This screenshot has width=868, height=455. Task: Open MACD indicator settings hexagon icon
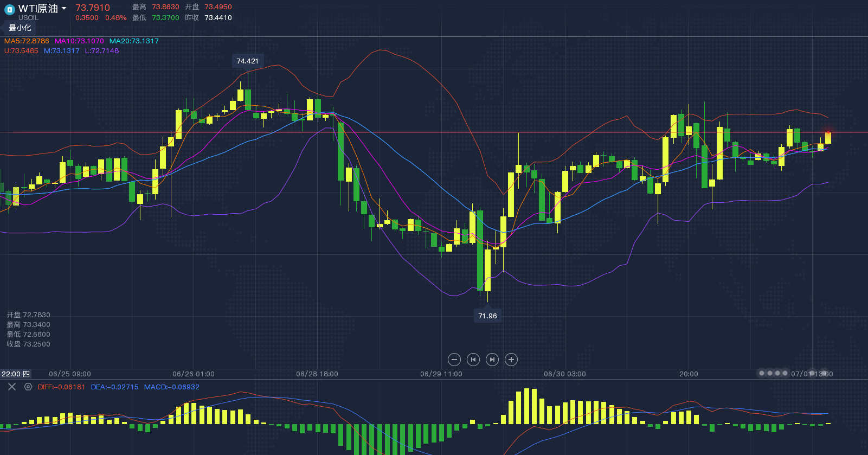click(x=28, y=387)
